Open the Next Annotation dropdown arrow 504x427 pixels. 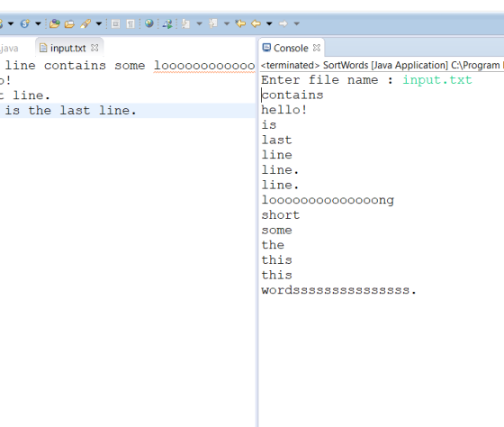coord(199,23)
